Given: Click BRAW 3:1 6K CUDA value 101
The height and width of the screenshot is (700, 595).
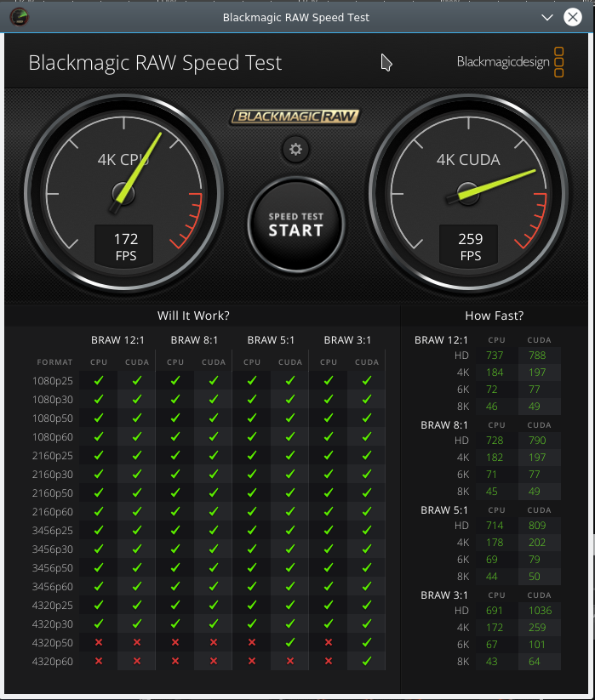Looking at the screenshot, I should coord(537,645).
